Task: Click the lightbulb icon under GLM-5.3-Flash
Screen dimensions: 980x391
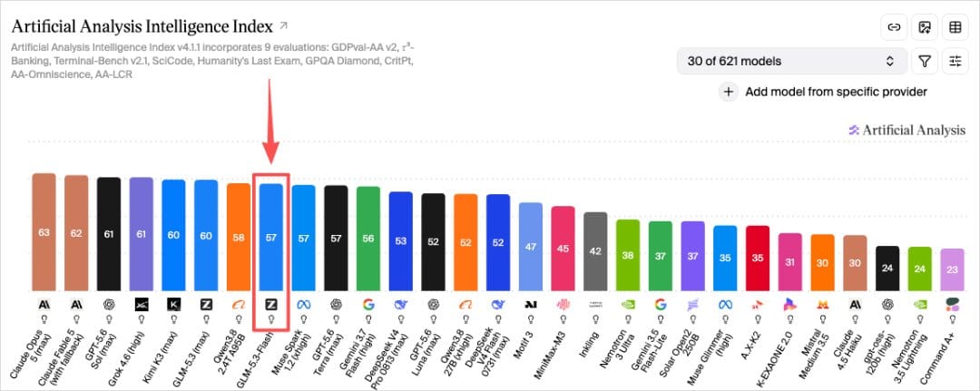Action: 271,318
